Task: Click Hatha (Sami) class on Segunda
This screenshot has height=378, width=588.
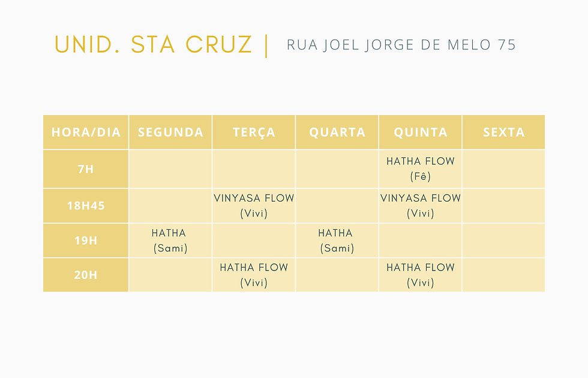Action: coord(170,241)
